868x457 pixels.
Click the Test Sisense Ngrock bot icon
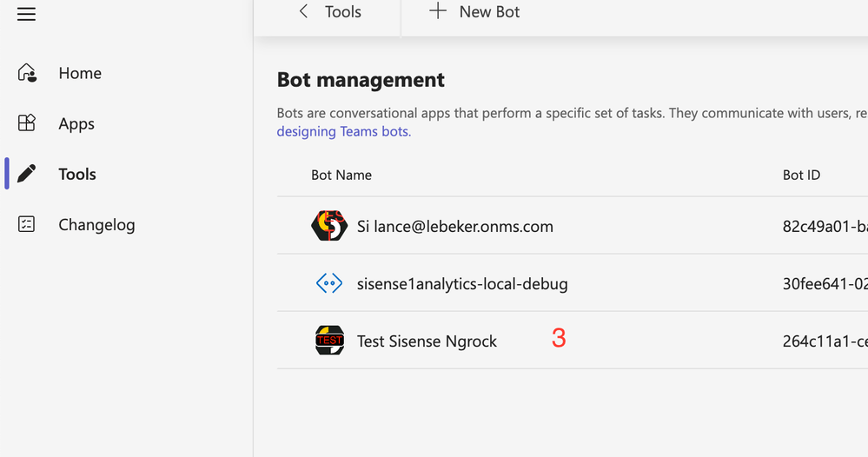pos(329,341)
